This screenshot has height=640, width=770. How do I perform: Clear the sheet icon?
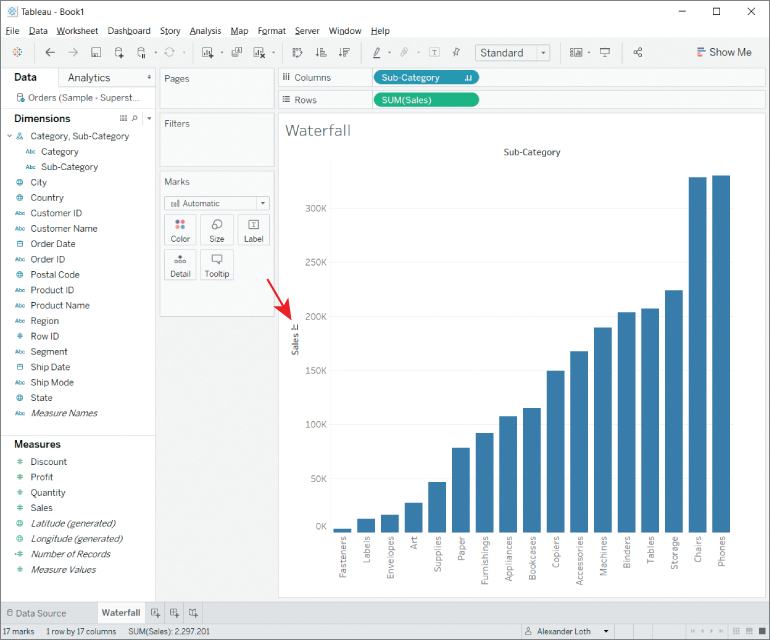tap(259, 53)
